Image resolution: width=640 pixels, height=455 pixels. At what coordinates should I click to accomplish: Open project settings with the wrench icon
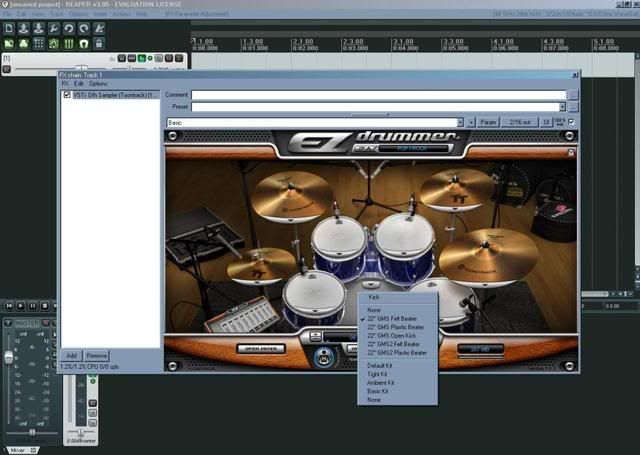(x=53, y=29)
